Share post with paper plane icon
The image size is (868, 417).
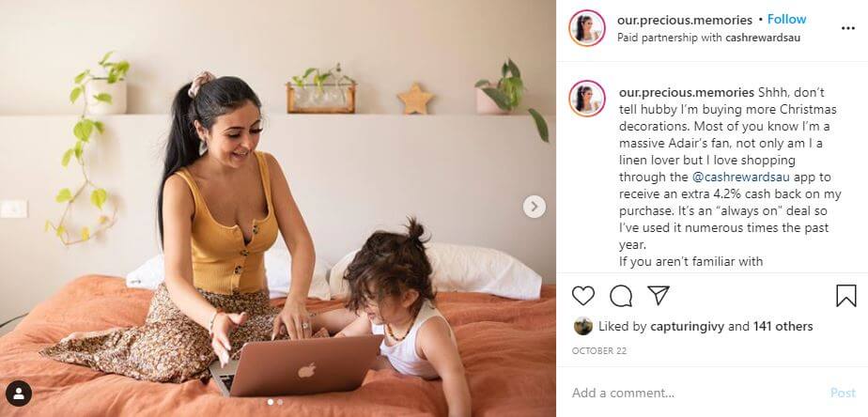659,295
